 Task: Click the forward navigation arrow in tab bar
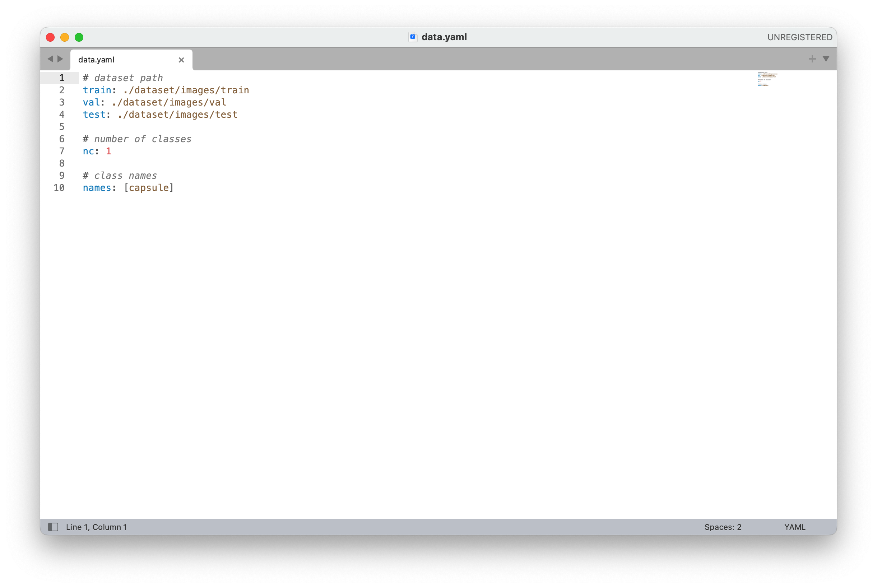pos(60,59)
